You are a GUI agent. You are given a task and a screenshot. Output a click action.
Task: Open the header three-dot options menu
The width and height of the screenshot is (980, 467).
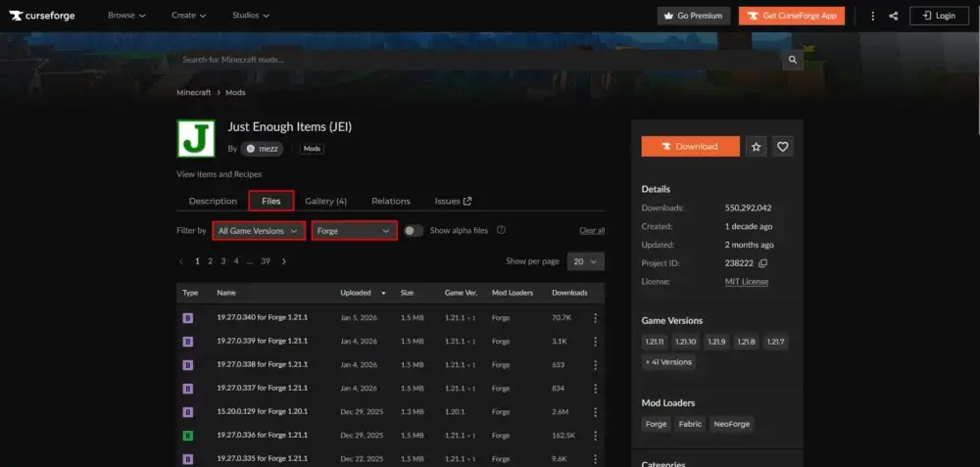pyautogui.click(x=872, y=16)
